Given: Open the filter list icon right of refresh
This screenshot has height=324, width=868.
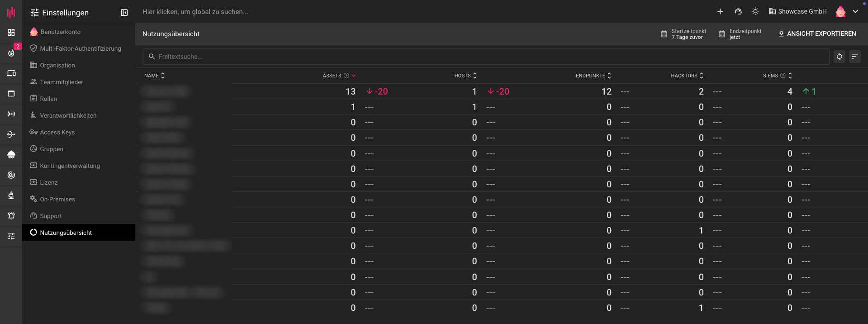Looking at the screenshot, I should [854, 57].
